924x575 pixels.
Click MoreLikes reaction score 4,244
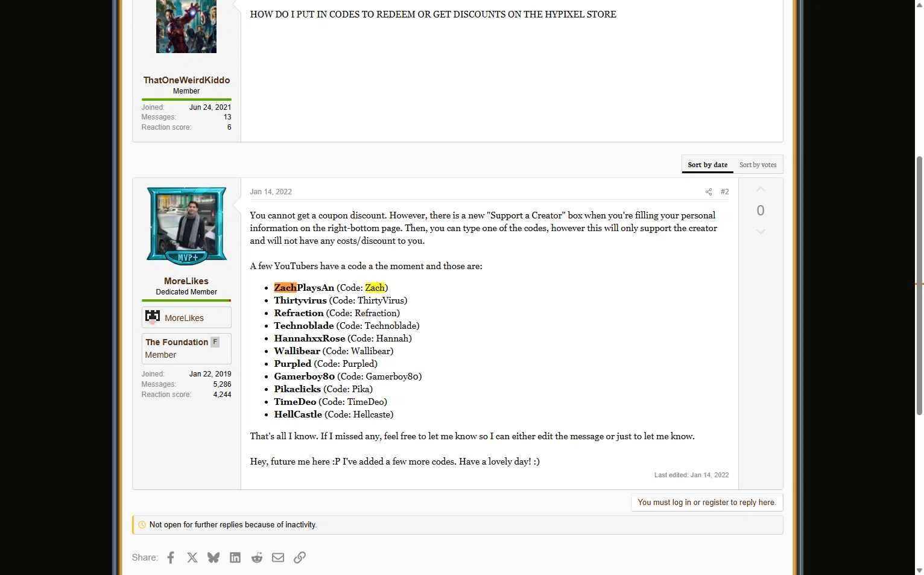(x=222, y=395)
